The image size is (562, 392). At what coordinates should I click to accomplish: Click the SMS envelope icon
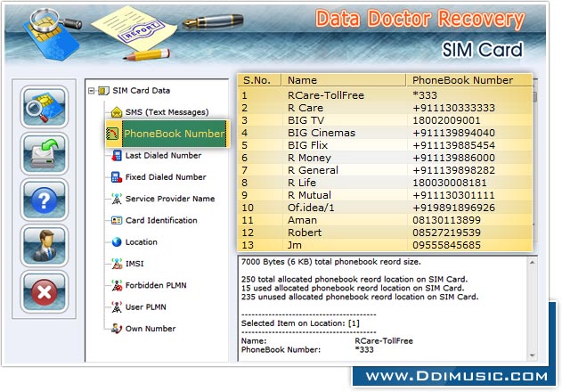(x=117, y=112)
